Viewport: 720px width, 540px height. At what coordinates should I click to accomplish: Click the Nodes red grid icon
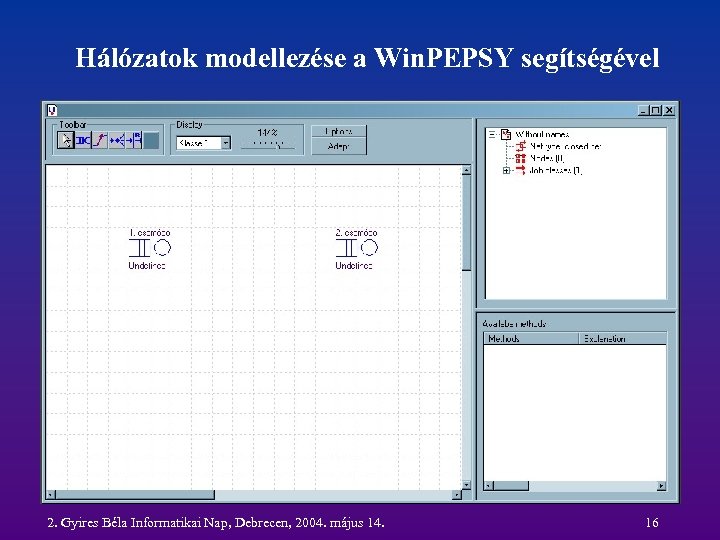(520, 158)
